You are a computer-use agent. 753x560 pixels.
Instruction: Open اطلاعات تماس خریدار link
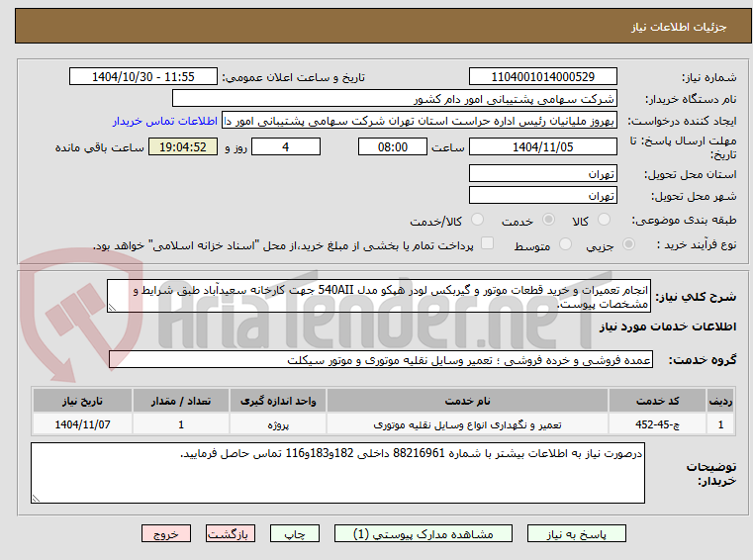coord(165,121)
